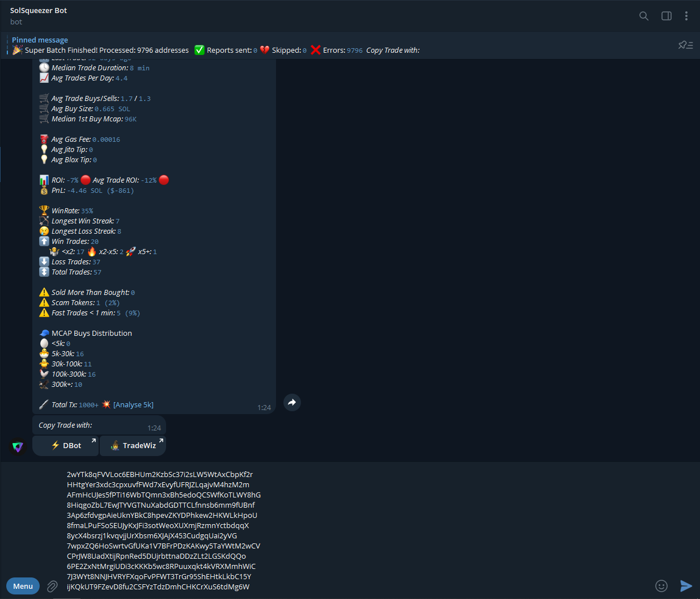This screenshot has width=700, height=599.
Task: Click the [Analyse 5k] link
Action: [x=133, y=404]
